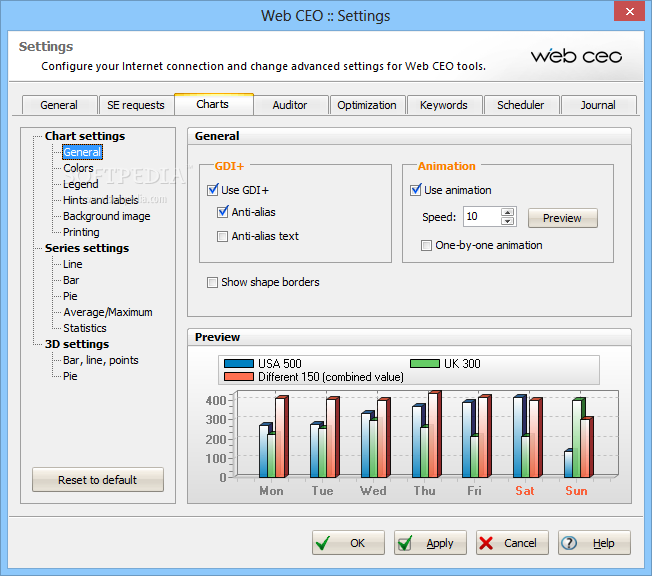
Task: Check Show shape borders
Action: (x=212, y=282)
